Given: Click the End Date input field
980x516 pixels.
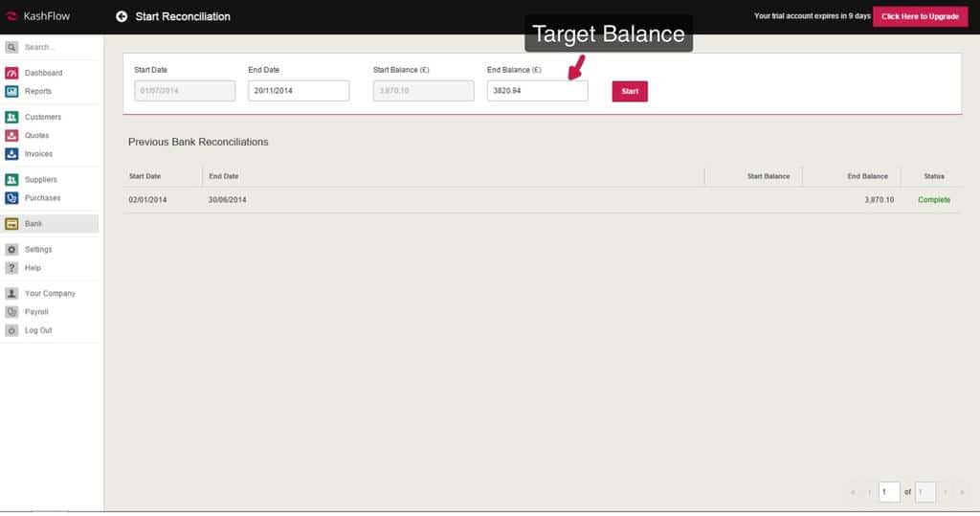Looking at the screenshot, I should click(x=299, y=91).
